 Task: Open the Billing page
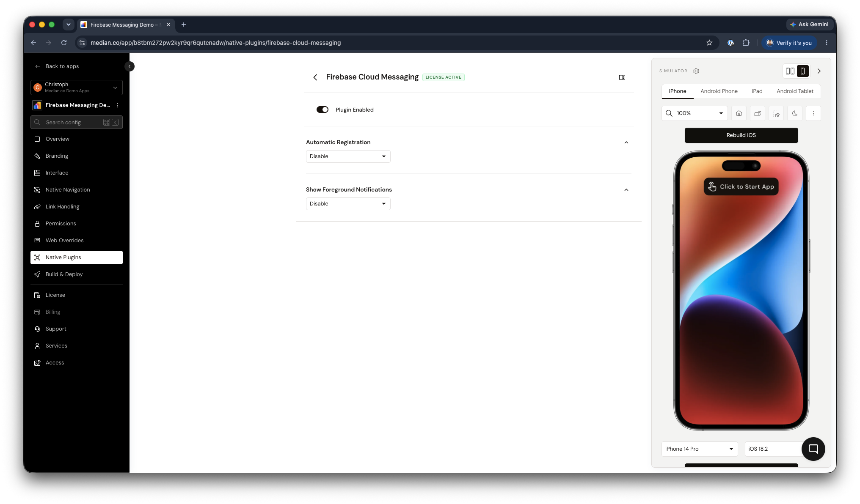[x=77, y=312]
